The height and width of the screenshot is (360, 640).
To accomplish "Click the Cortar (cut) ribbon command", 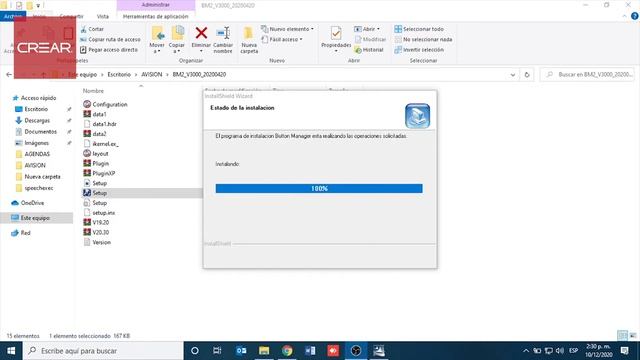I will tap(92, 29).
